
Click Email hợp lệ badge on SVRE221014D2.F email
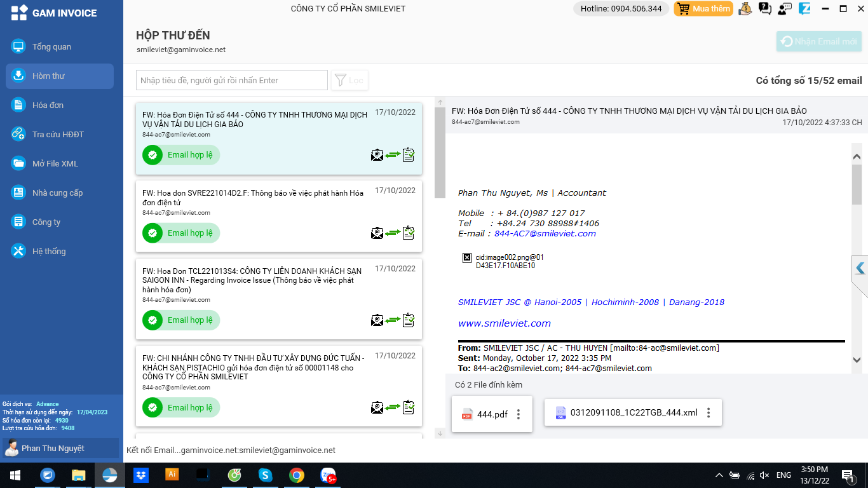tap(181, 233)
